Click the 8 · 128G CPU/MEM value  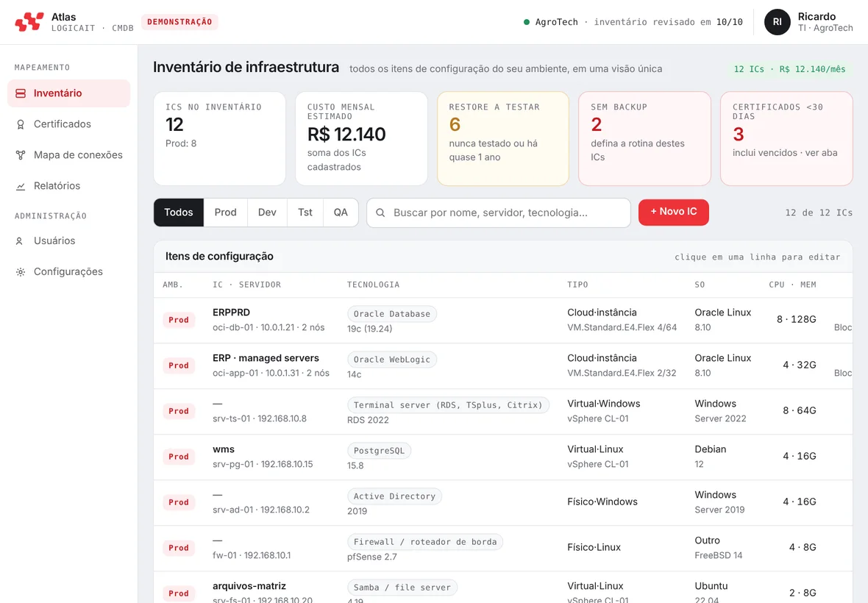(797, 319)
